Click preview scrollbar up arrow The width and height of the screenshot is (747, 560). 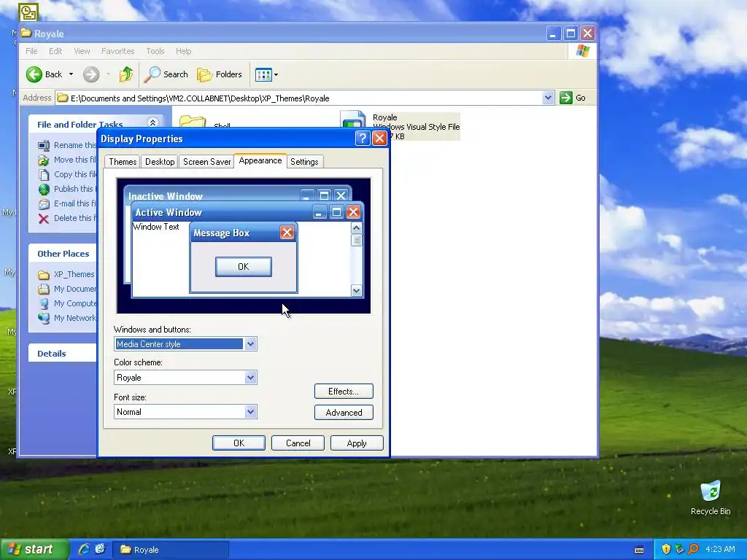tap(356, 228)
